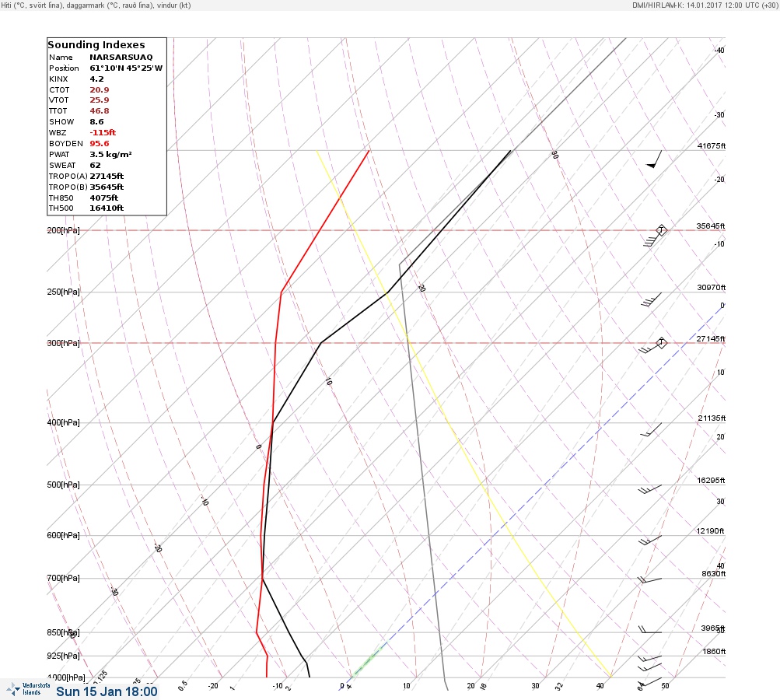780x700 pixels.
Task: Click the TH850 value '4075ft'
Action: click(104, 198)
